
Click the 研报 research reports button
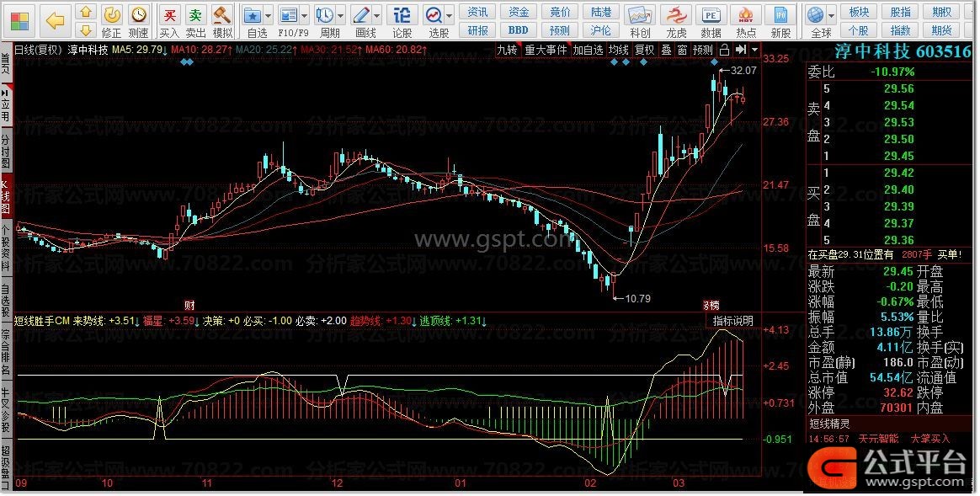477,30
